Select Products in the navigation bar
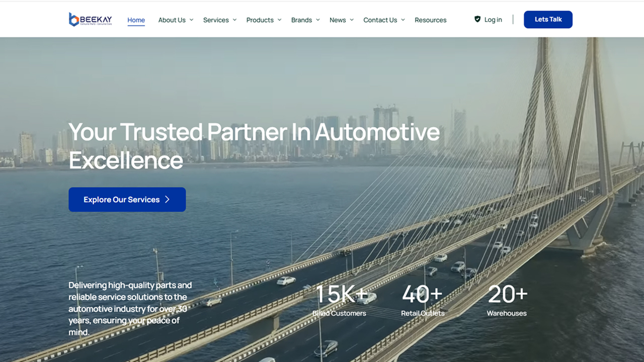 tap(260, 20)
